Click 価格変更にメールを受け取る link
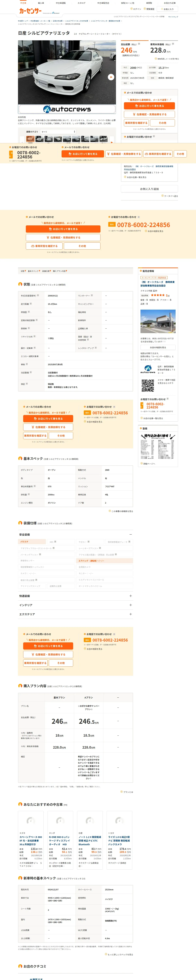Image resolution: width=196 pixels, height=980 pixels. pyautogui.click(x=167, y=59)
